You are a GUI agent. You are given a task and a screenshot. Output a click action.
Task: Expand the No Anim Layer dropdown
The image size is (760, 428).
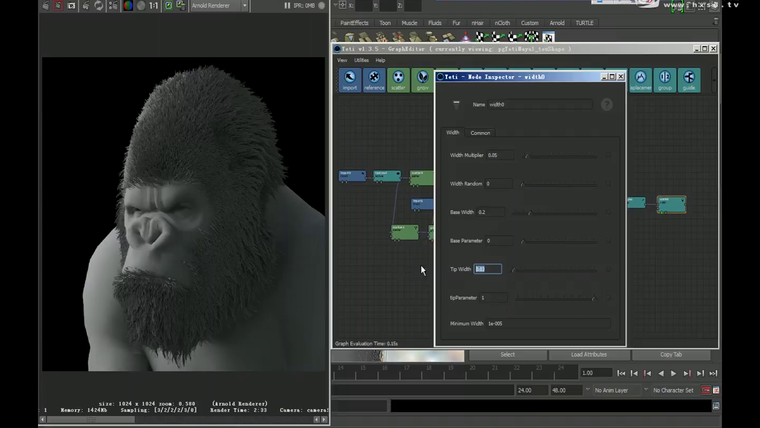(612, 390)
